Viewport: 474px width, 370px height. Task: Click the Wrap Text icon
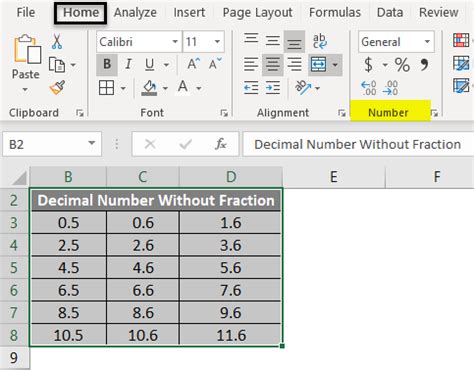pos(319,41)
